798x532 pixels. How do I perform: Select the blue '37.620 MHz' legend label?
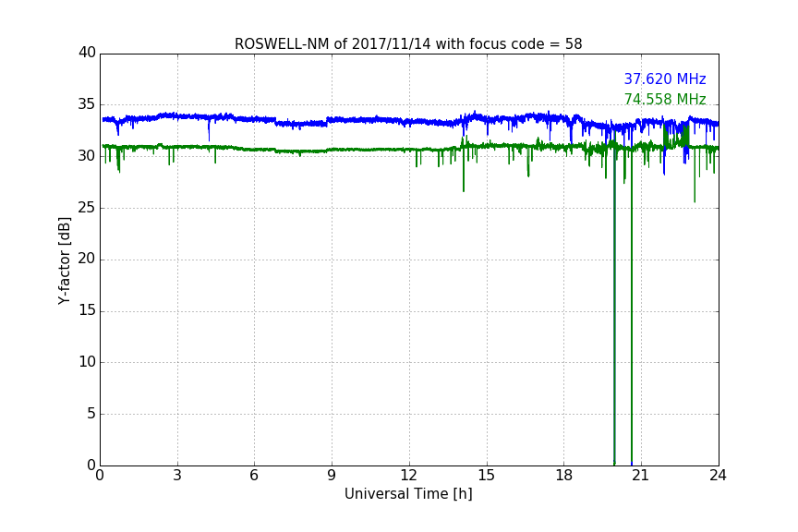pyautogui.click(x=665, y=79)
